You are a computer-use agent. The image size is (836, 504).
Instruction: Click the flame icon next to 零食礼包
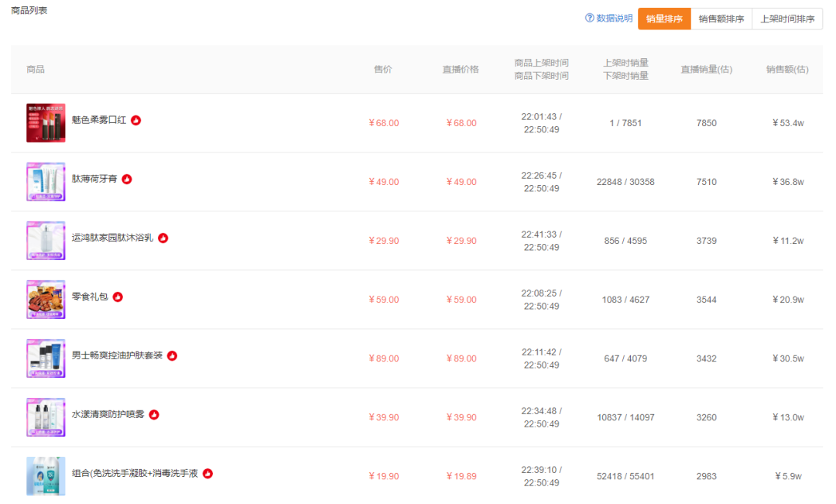[x=118, y=297]
